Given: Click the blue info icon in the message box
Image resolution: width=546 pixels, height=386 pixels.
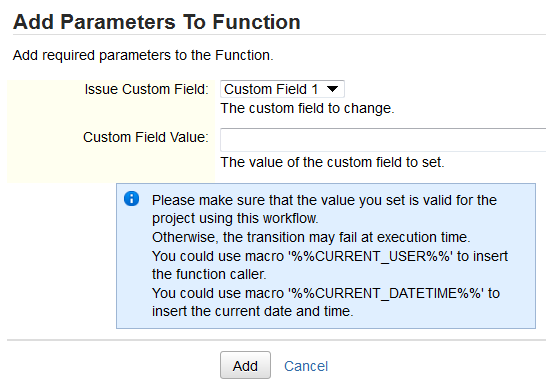Looking at the screenshot, I should 131,199.
